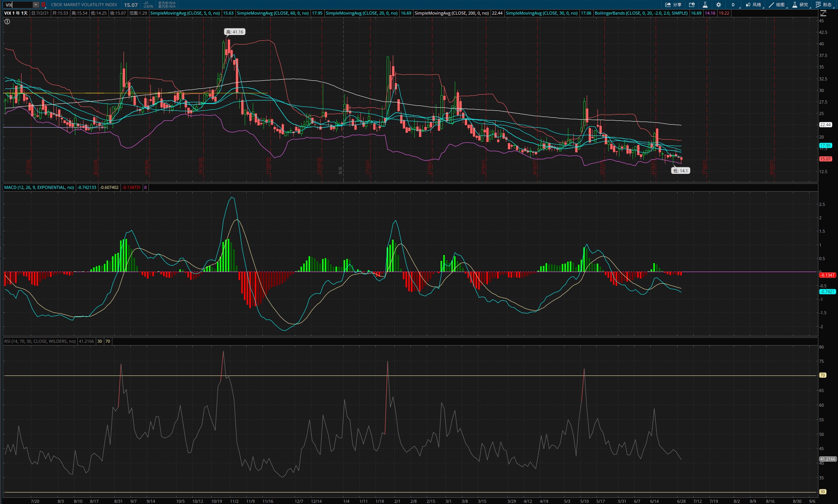This screenshot has width=838, height=504.
Task: Click the 开:15.53 open value
Action: [x=60, y=13]
